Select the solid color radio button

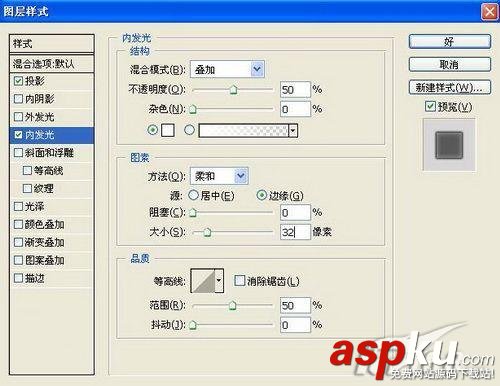pyautogui.click(x=153, y=130)
